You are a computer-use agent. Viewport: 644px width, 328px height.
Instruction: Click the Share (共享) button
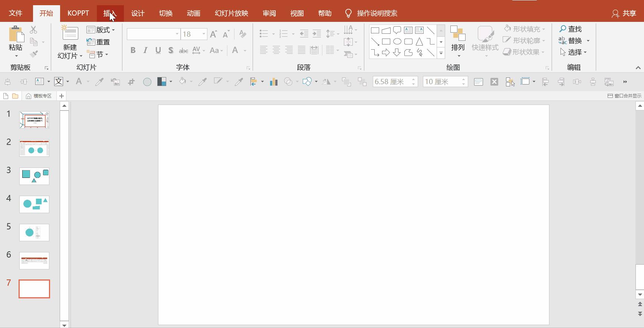tap(624, 13)
